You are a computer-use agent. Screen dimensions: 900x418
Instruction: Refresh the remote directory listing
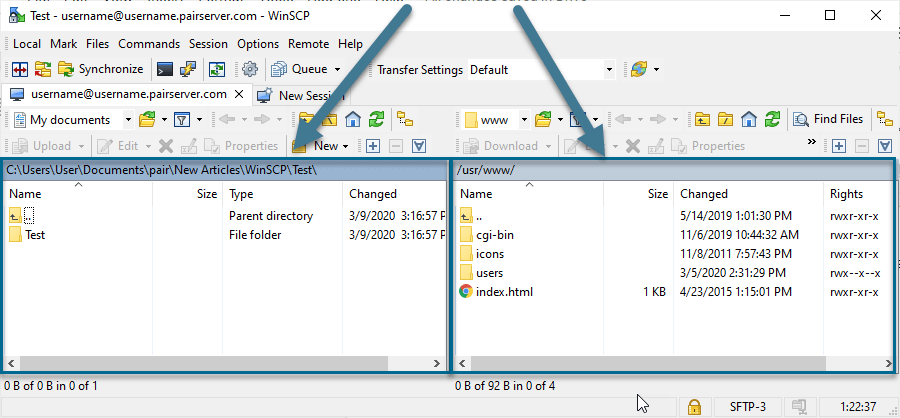[768, 120]
